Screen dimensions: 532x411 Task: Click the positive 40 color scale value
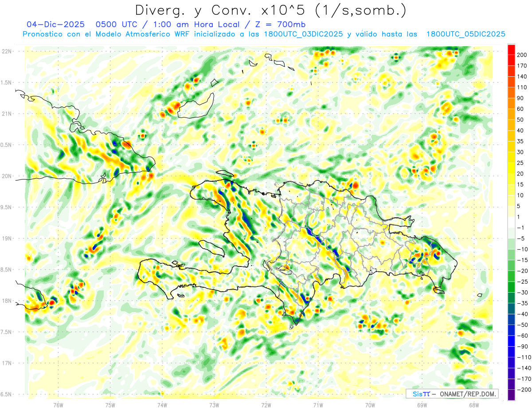(x=521, y=130)
